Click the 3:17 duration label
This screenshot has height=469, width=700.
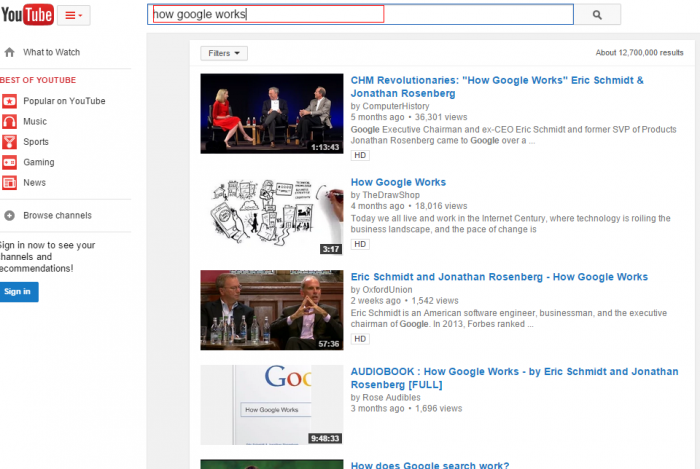tap(331, 249)
